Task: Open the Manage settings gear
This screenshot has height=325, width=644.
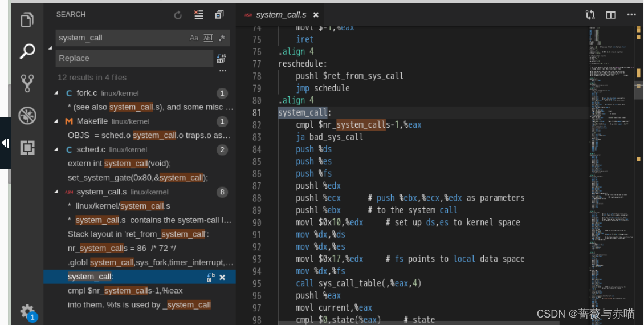Action: point(27,312)
